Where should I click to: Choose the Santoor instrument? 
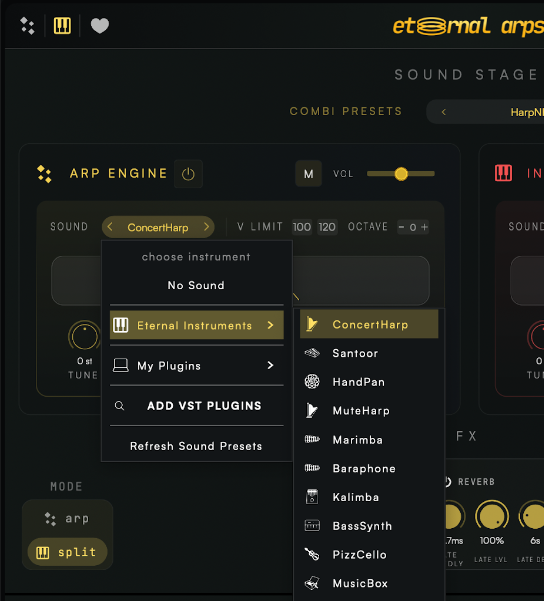[x=369, y=353]
